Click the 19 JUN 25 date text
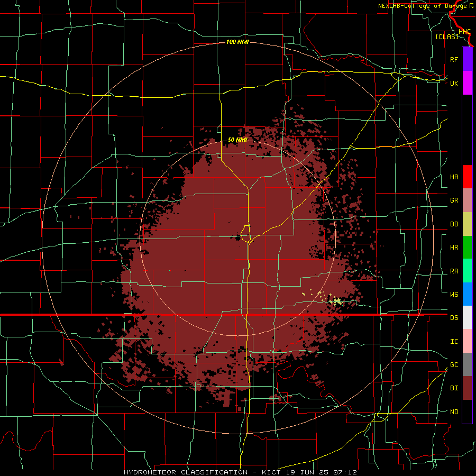The height and width of the screenshot is (476, 476). point(308,472)
